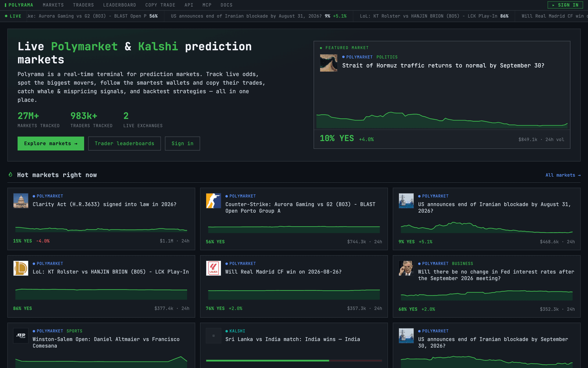Click the LaLiga icon on Real Madrid card
This screenshot has width=588, height=368.
point(214,268)
